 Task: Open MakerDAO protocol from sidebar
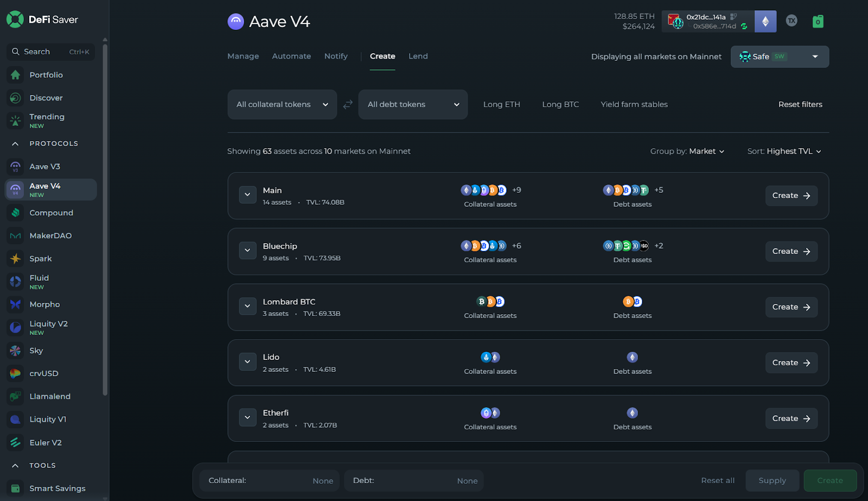(50, 236)
